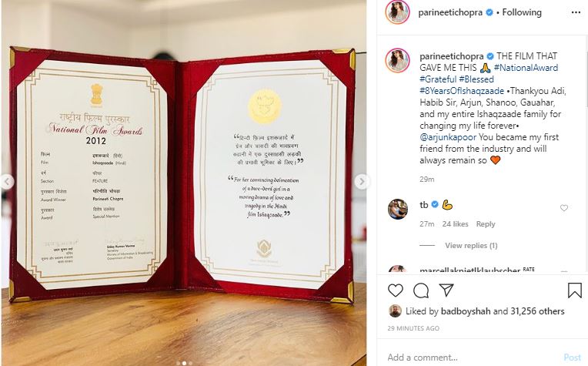Open the three-dot more options menu
This screenshot has width=588, height=366.
click(576, 13)
